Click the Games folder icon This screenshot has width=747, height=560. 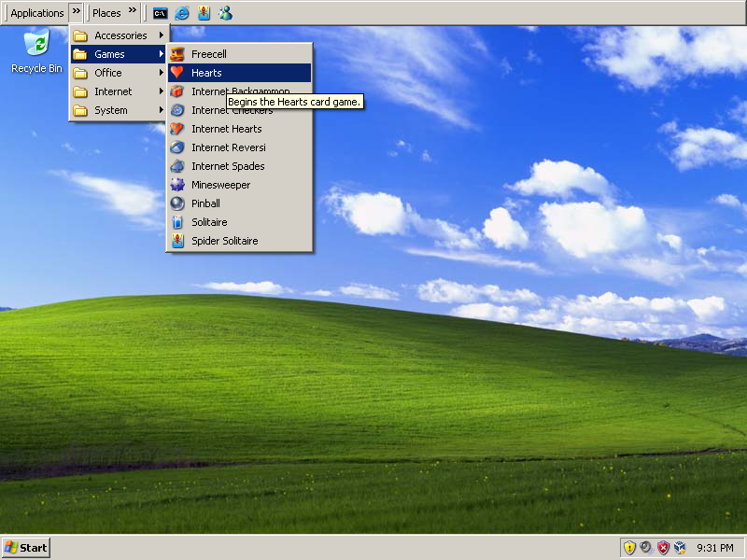(80, 54)
